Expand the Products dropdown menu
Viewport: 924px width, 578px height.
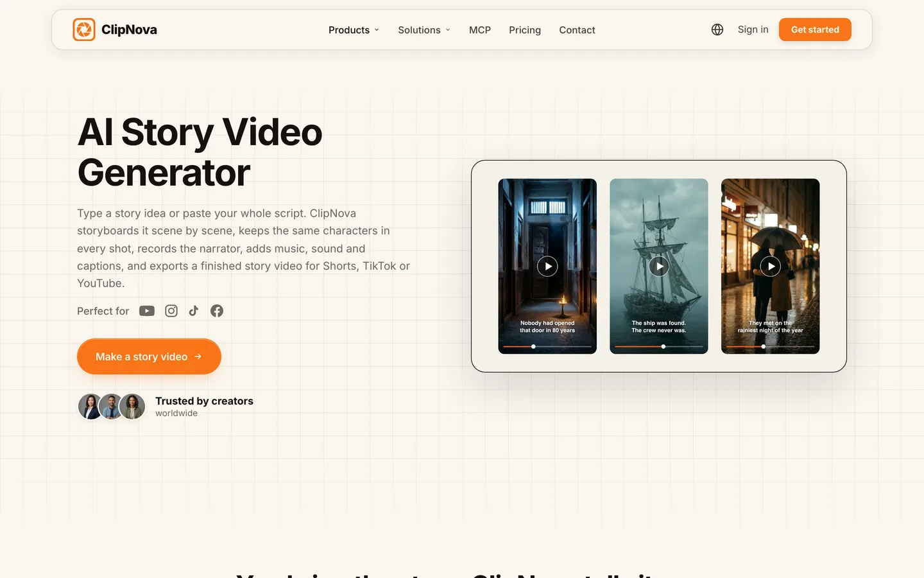tap(354, 30)
